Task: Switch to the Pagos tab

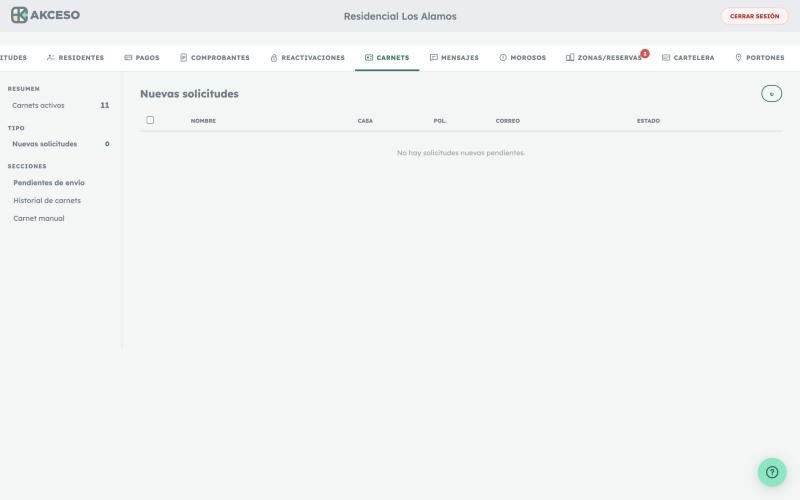Action: [x=142, y=58]
